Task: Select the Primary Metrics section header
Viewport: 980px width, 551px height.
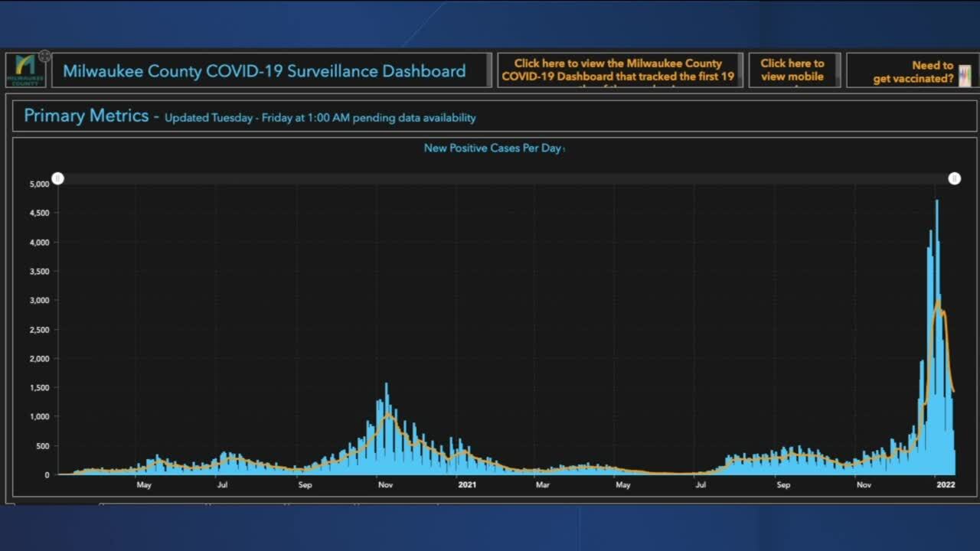Action: [86, 116]
